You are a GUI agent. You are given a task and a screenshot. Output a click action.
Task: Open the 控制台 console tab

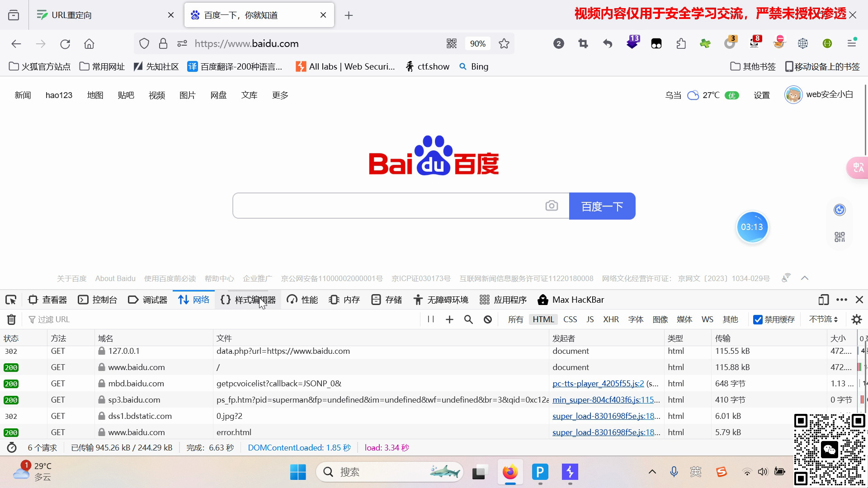click(98, 300)
